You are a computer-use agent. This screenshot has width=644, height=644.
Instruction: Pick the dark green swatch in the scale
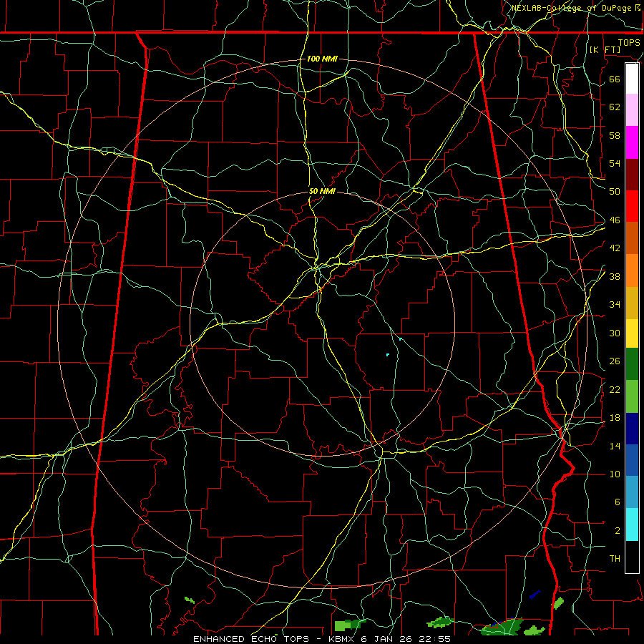[632, 364]
